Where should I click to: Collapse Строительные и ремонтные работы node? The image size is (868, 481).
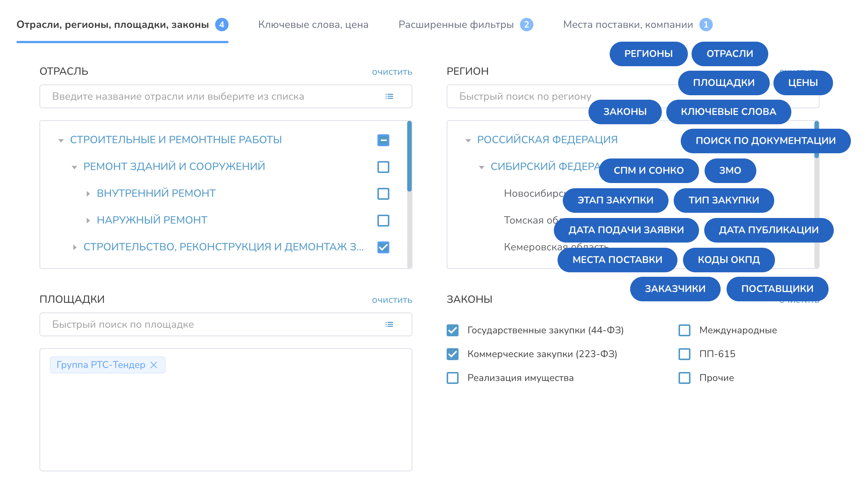61,141
